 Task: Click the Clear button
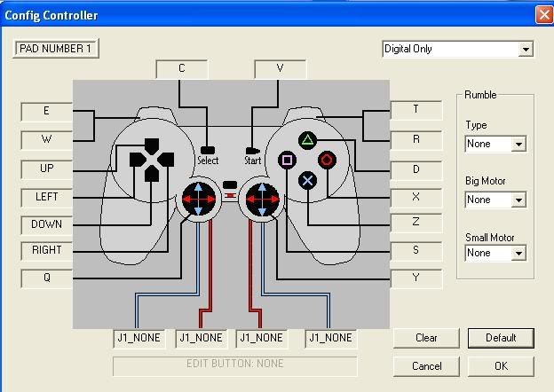coord(426,338)
